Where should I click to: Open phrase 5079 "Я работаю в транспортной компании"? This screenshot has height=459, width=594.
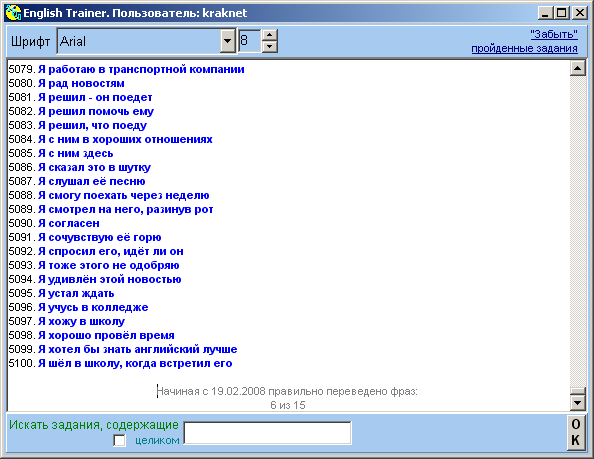click(x=141, y=69)
